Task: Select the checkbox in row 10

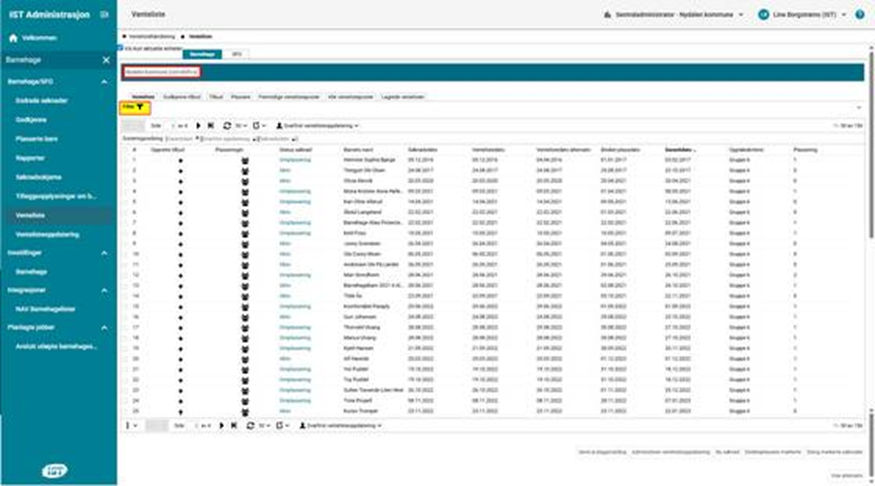Action: pos(125,254)
